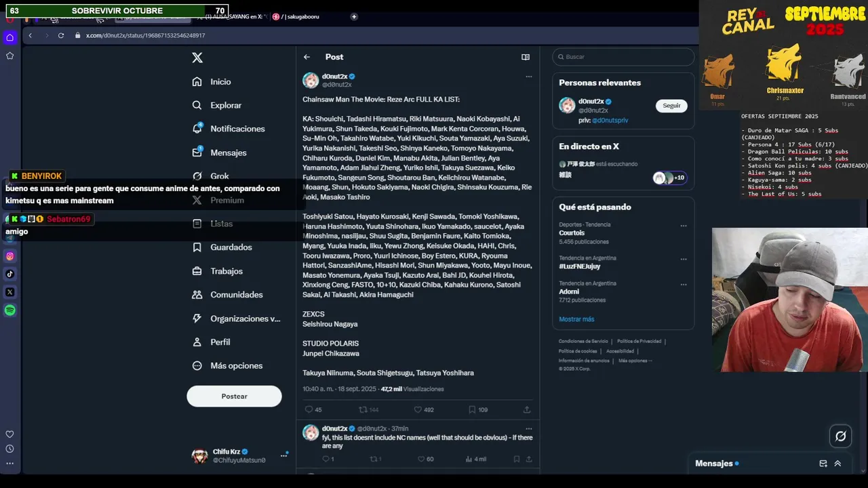Click Chifu Krz account avatar
Screen dimensions: 868x488
(x=200, y=455)
